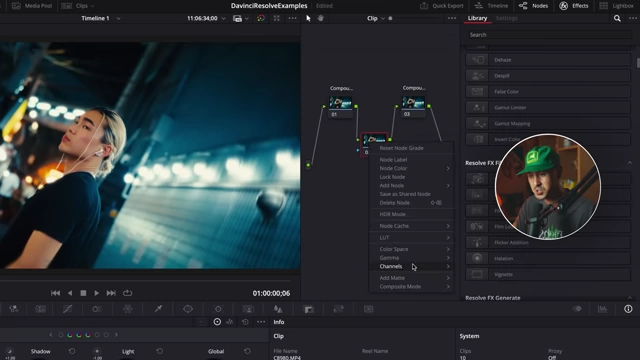
Task: Open the Qualifier eyedropper palette
Action: coord(158,309)
